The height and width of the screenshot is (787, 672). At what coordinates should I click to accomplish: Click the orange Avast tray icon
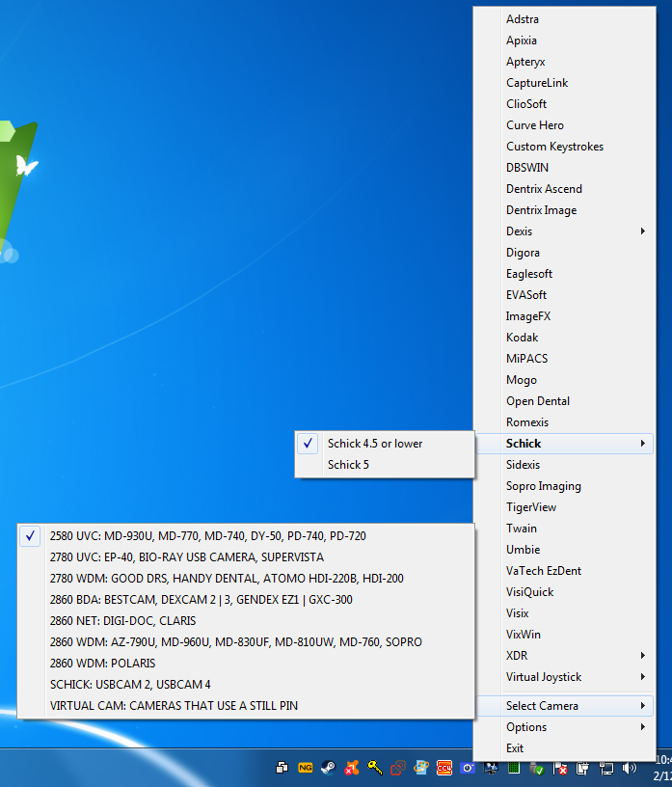351,768
